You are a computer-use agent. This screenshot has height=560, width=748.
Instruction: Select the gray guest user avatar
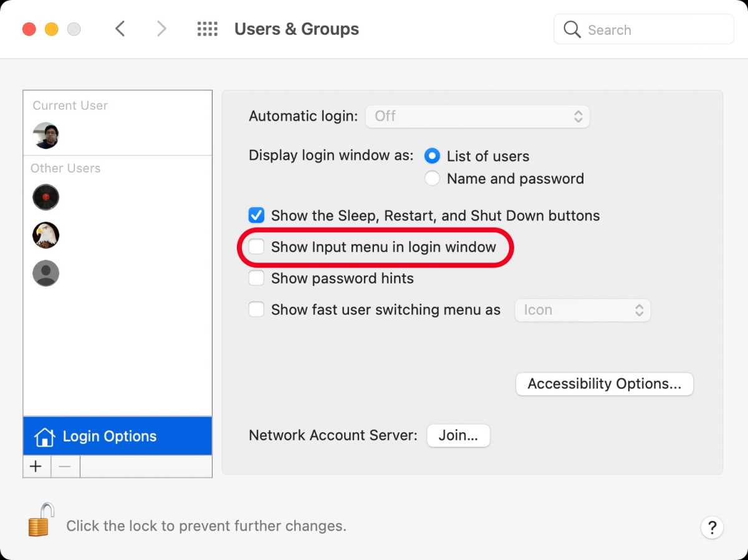(46, 273)
